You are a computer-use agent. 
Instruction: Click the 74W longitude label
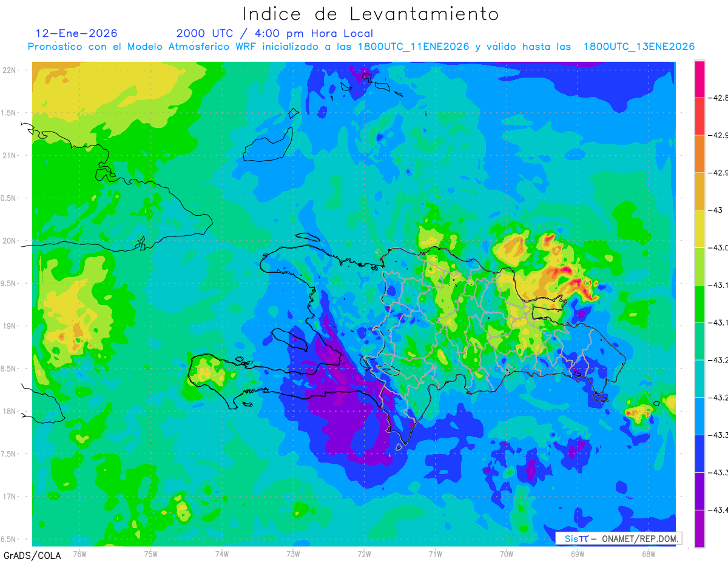tap(222, 554)
